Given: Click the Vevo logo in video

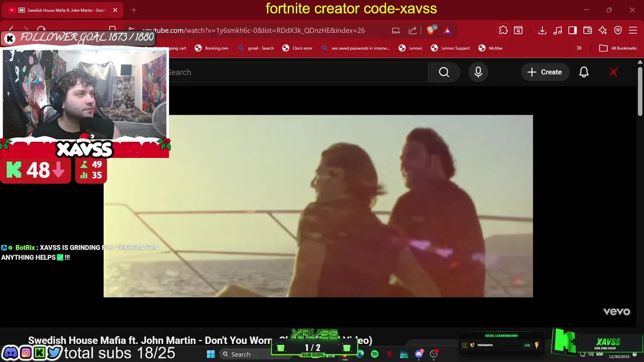Looking at the screenshot, I should point(617,312).
